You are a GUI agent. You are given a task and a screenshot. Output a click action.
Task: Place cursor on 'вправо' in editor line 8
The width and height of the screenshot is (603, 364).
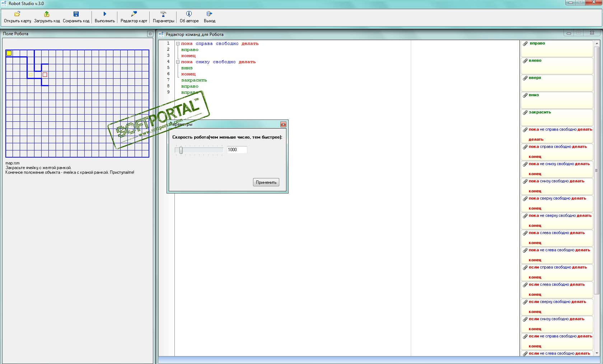click(190, 87)
